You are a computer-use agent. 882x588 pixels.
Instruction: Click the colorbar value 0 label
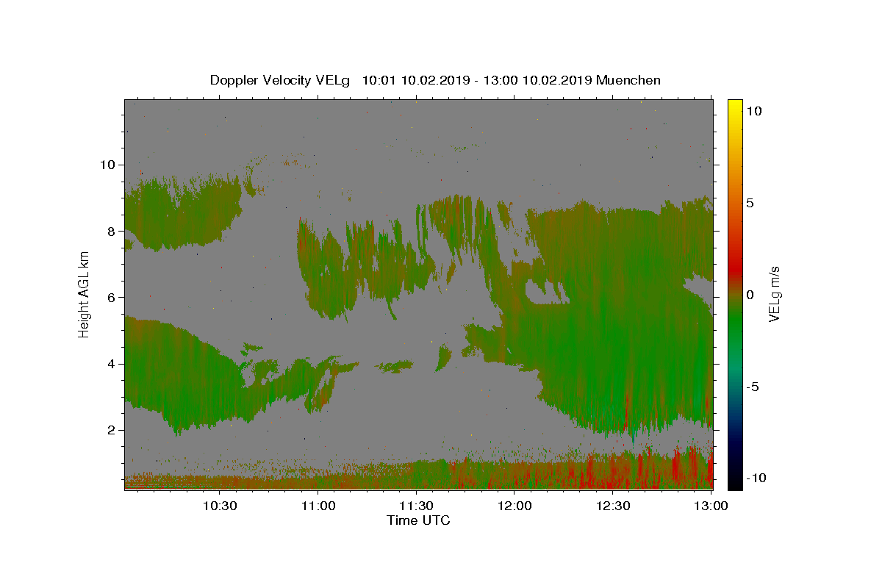click(x=750, y=295)
